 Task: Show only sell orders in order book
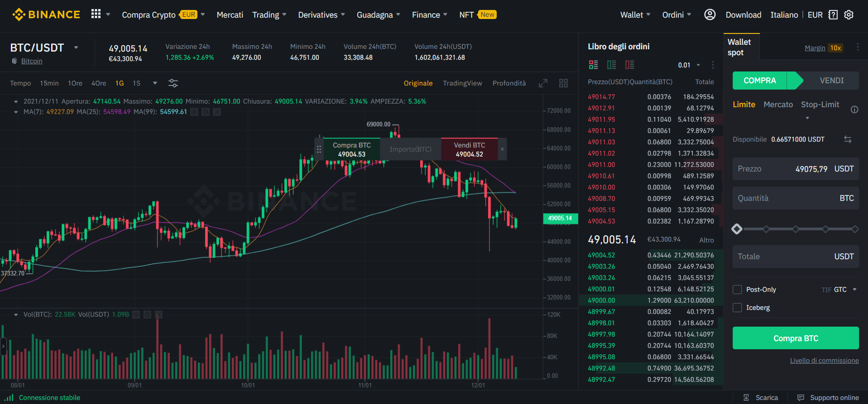click(x=629, y=65)
